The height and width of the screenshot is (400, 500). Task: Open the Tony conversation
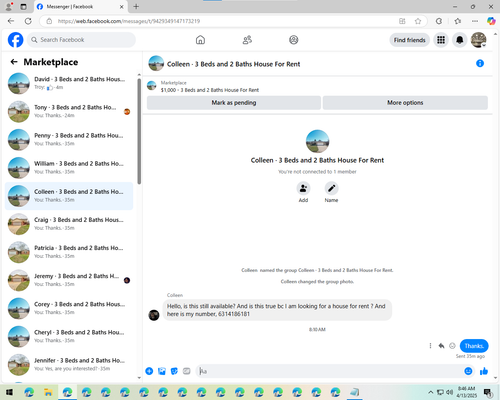[69, 111]
